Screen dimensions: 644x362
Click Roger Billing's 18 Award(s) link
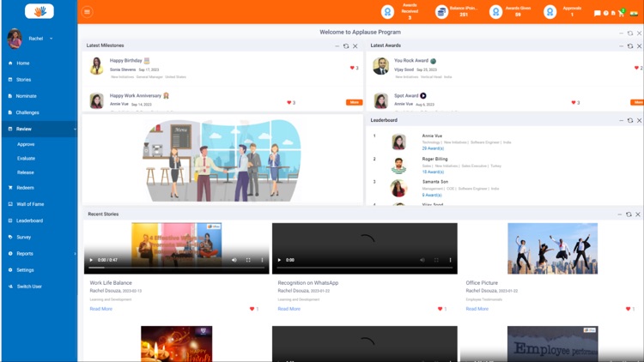(x=433, y=172)
